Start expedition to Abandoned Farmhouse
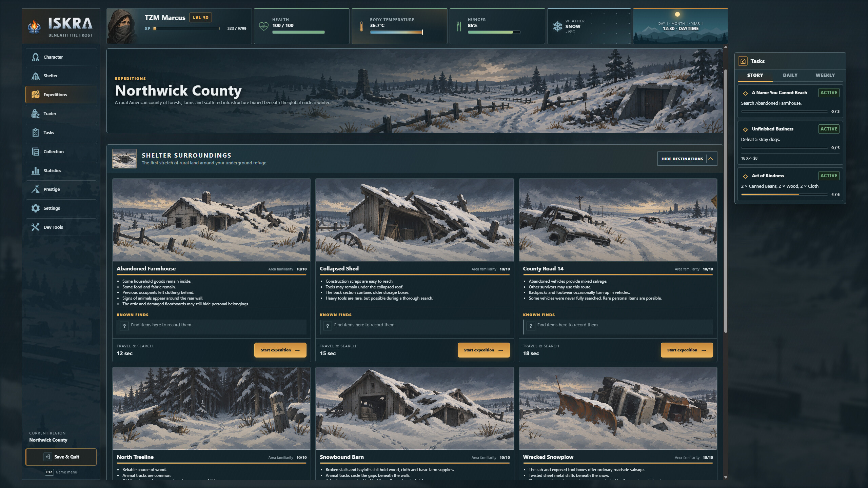This screenshot has width=868, height=488. tap(280, 350)
